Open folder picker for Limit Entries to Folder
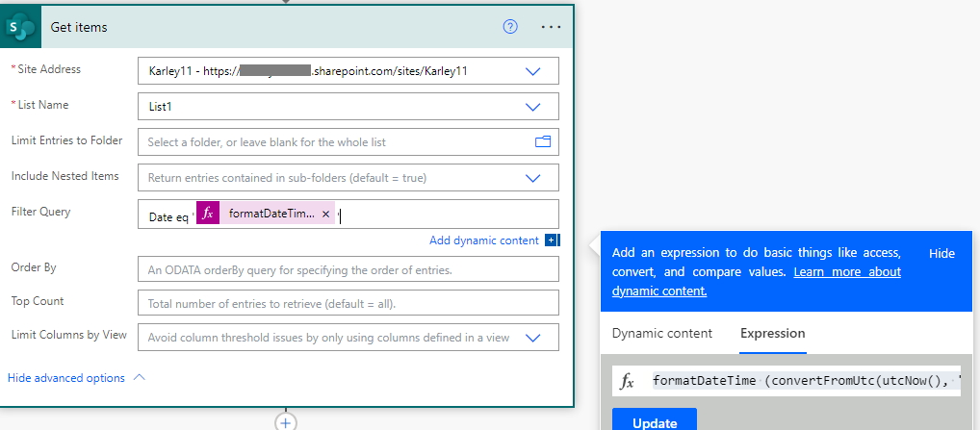The height and width of the screenshot is (430, 980). click(x=543, y=142)
